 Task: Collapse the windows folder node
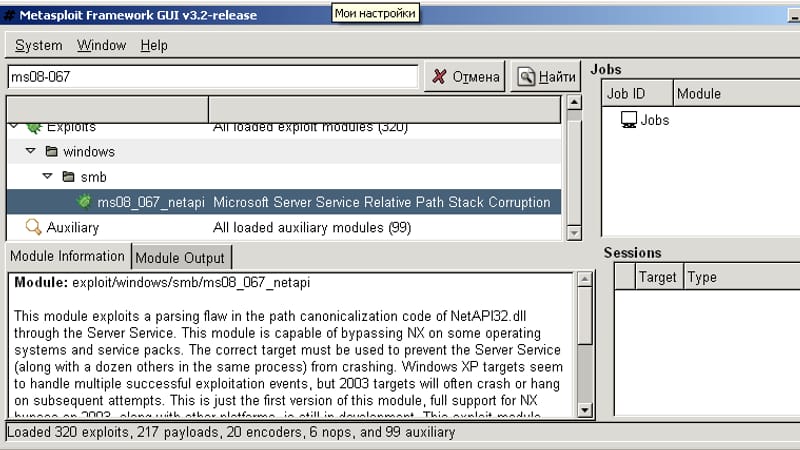click(x=31, y=151)
